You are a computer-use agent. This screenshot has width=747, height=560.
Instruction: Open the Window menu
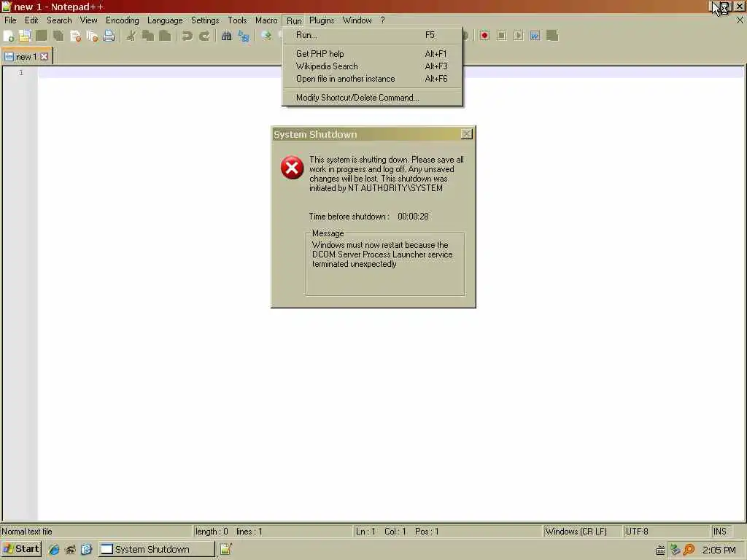pos(357,20)
